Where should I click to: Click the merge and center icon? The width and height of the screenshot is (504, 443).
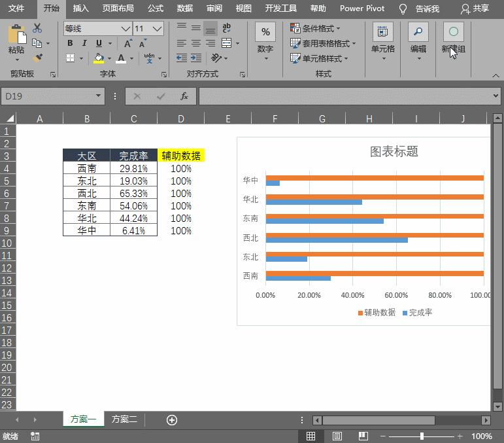point(227,43)
